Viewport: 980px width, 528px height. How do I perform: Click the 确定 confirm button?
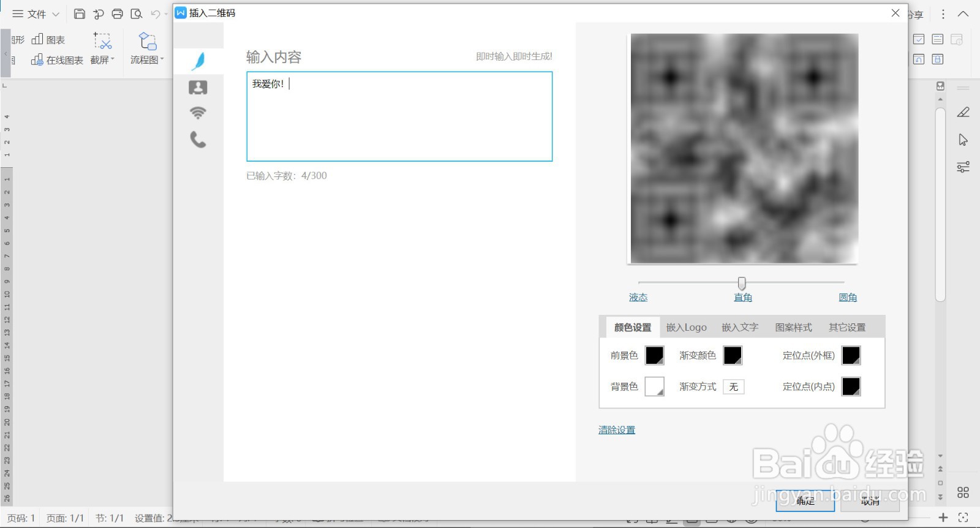click(805, 500)
